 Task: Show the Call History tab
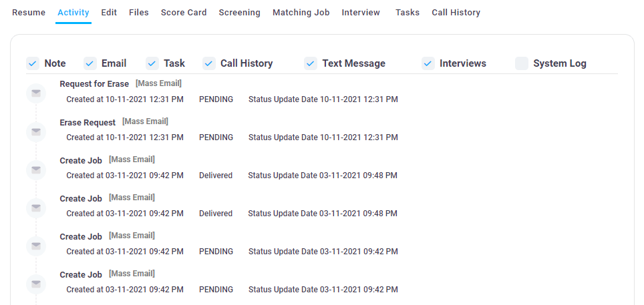tap(456, 13)
